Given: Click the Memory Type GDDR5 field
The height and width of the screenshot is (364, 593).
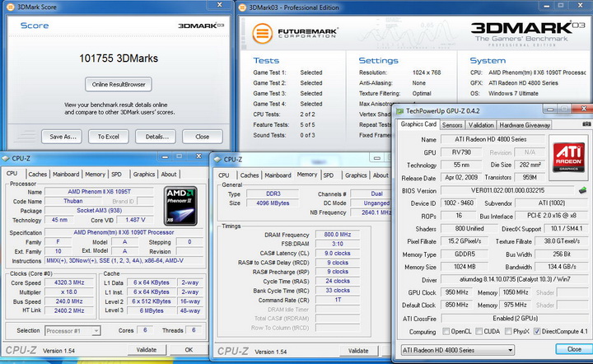Looking at the screenshot, I should (465, 254).
